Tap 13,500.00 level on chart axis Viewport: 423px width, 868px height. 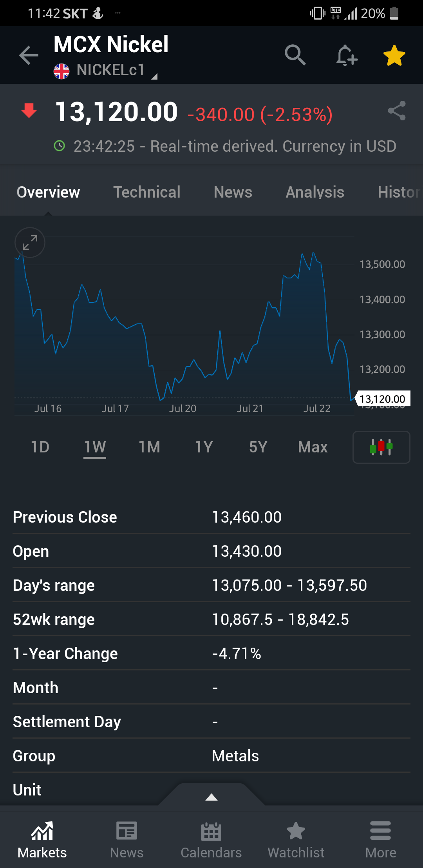[x=382, y=264]
